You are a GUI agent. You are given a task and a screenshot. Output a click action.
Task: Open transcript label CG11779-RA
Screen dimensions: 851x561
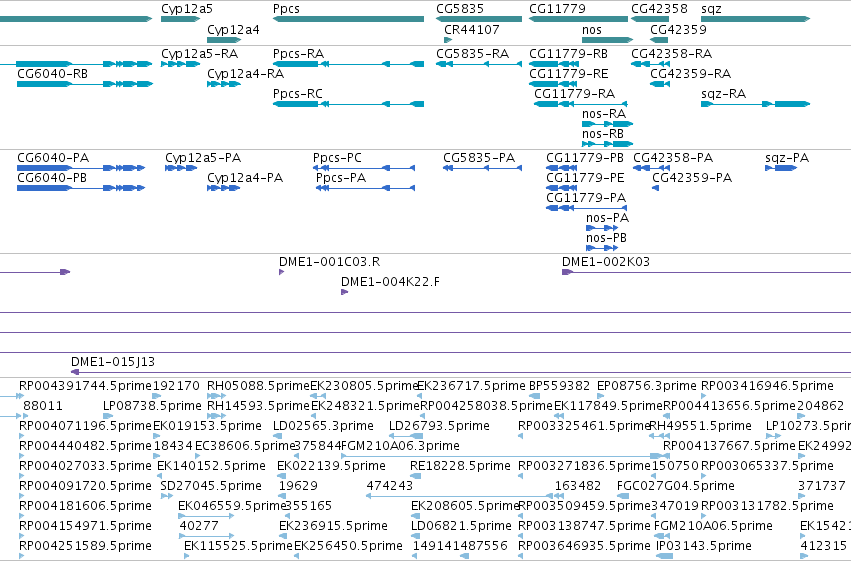(x=574, y=94)
